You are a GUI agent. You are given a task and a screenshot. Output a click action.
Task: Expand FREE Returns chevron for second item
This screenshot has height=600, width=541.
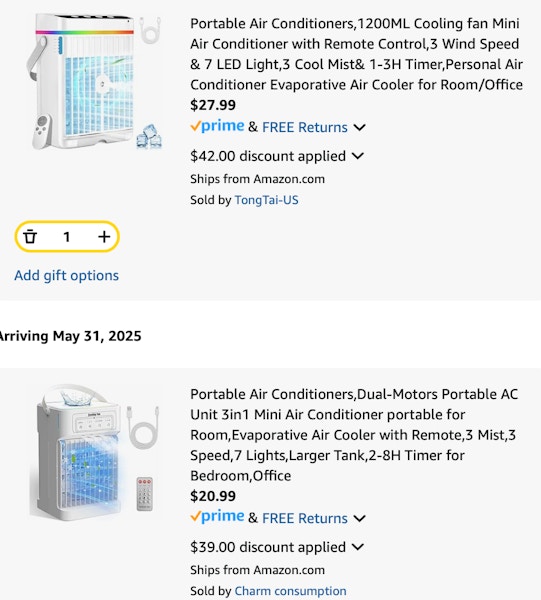359,518
